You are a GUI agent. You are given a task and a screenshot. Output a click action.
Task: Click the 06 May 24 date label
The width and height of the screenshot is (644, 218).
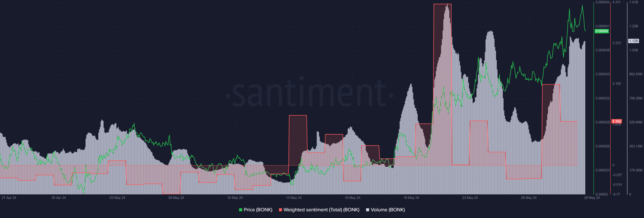click(176, 198)
